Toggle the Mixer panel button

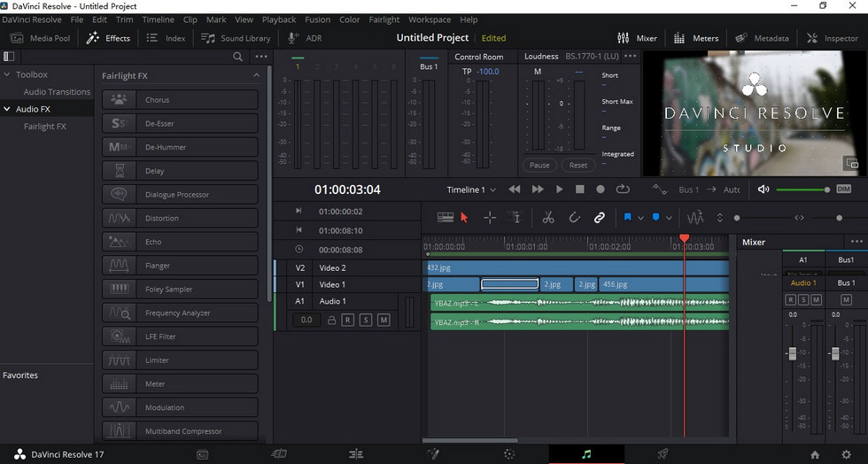(637, 38)
